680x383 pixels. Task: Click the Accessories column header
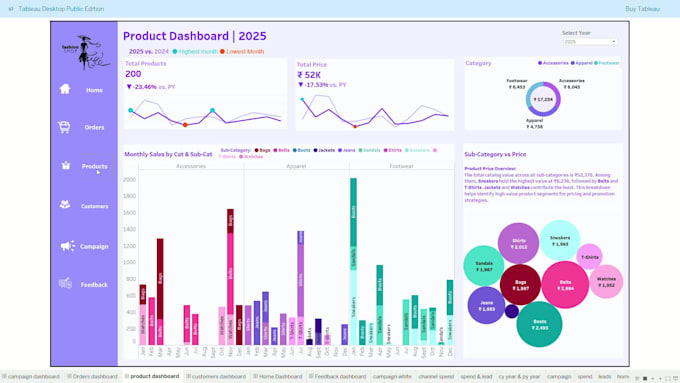tap(191, 166)
